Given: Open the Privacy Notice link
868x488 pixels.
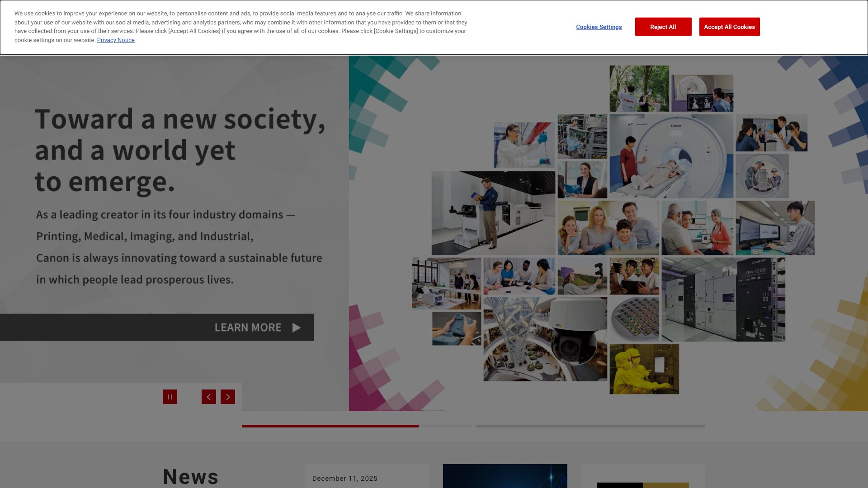Looking at the screenshot, I should [116, 40].
